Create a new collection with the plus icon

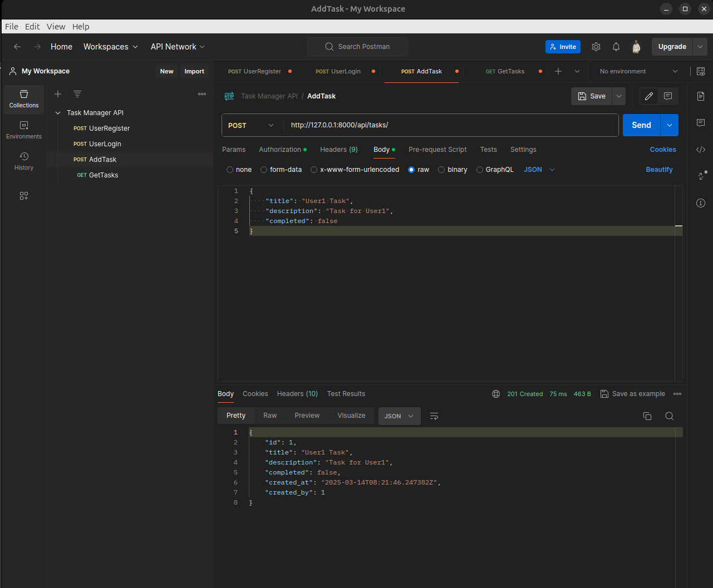(x=58, y=94)
